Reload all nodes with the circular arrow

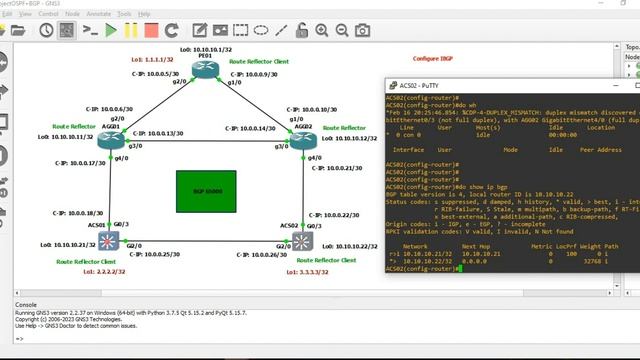pyautogui.click(x=171, y=30)
